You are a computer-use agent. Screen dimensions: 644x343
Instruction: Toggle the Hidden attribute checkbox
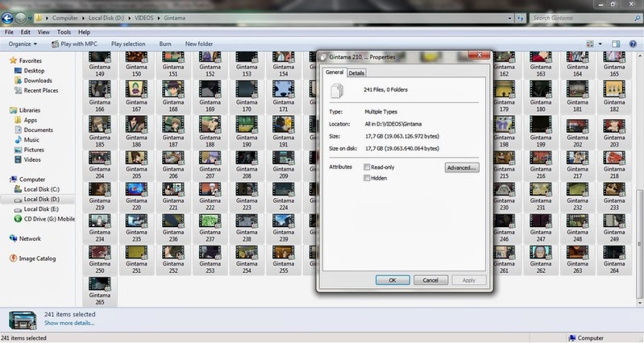pyautogui.click(x=367, y=178)
